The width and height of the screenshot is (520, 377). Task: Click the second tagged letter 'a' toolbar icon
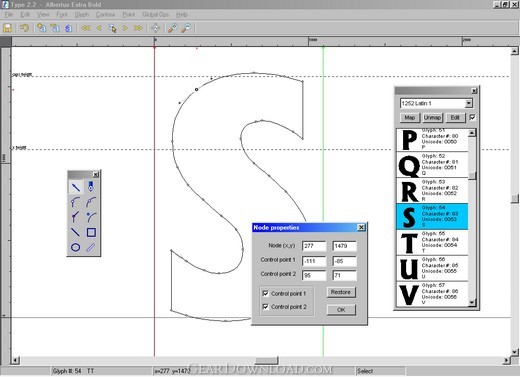(x=55, y=28)
